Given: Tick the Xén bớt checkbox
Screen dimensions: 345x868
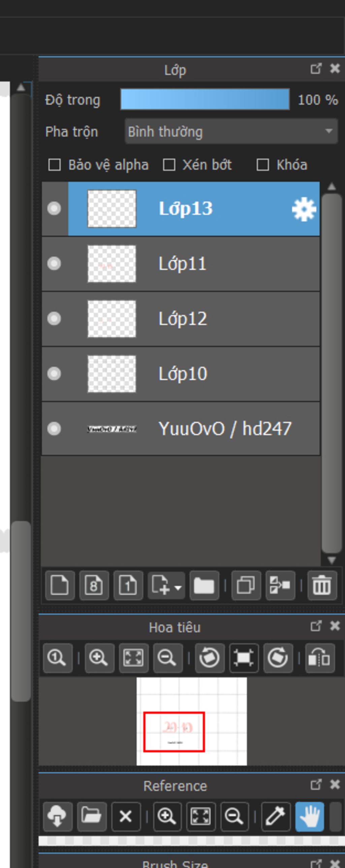Looking at the screenshot, I should click(x=169, y=165).
